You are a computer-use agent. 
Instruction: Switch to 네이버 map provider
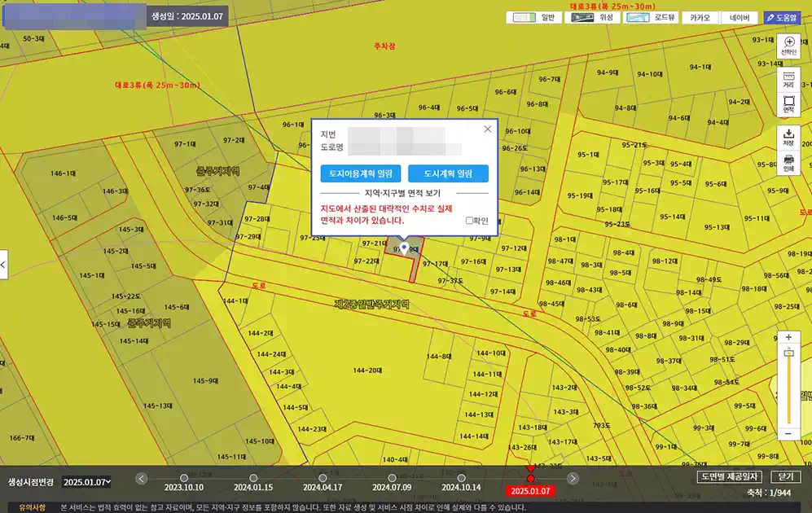click(x=740, y=17)
